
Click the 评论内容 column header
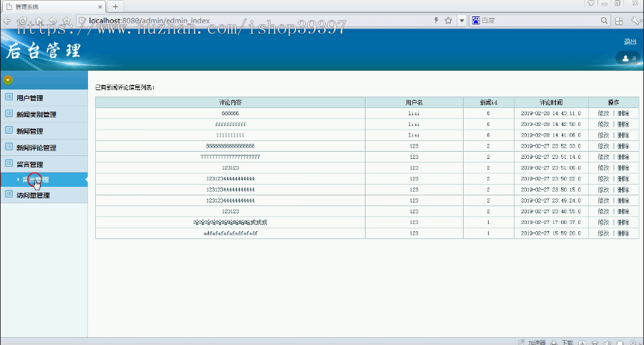pos(230,102)
